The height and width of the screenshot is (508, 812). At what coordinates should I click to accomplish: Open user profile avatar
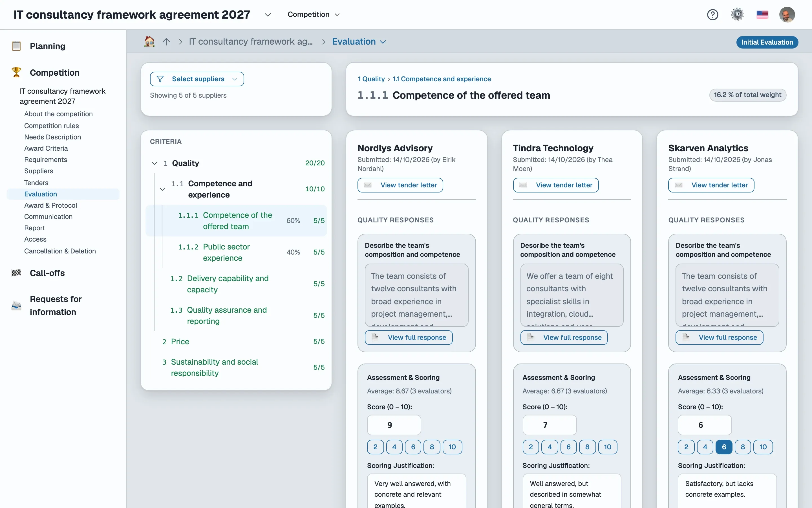pyautogui.click(x=787, y=14)
